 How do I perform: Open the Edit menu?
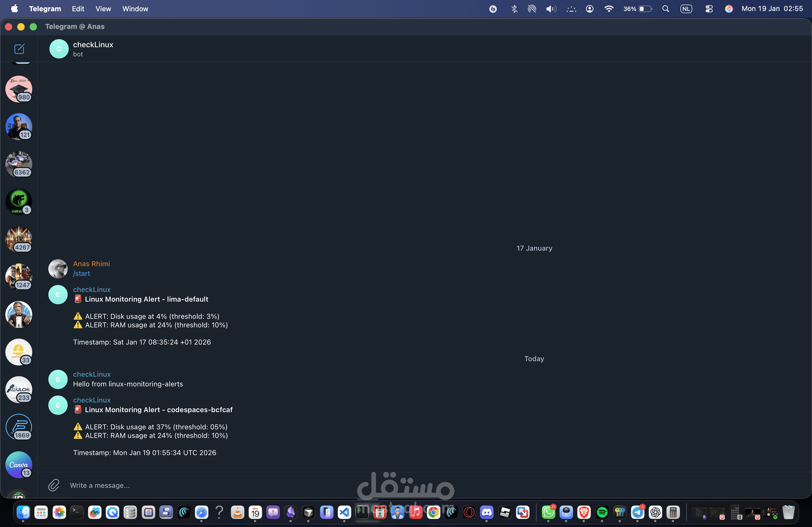(78, 9)
